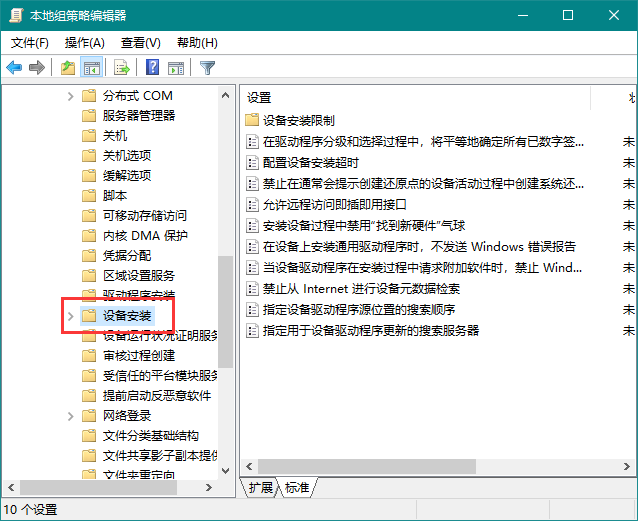The height and width of the screenshot is (521, 638).
Task: Select the 关机 folder in tree
Action: [115, 136]
